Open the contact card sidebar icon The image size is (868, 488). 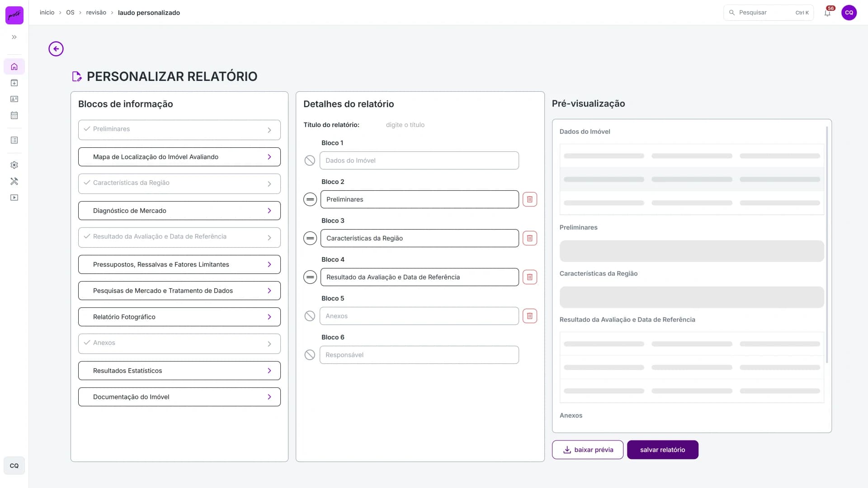14,99
